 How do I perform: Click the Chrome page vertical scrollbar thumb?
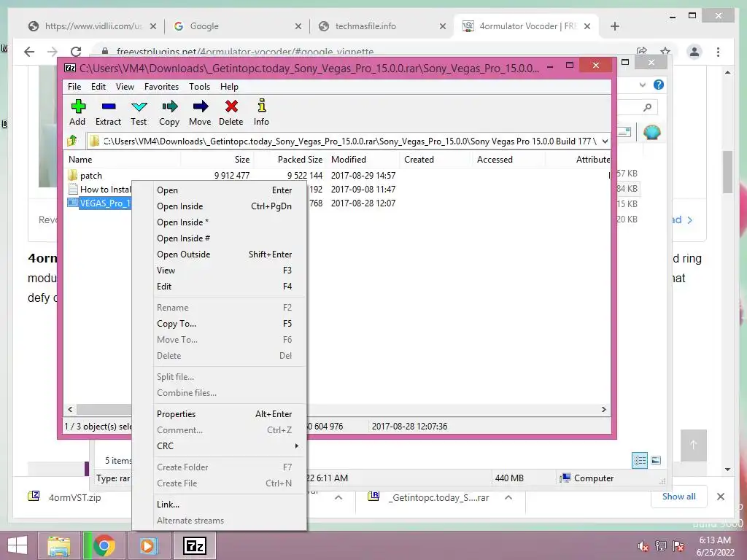point(727,172)
